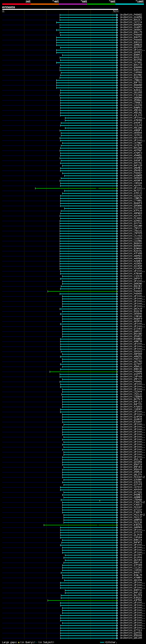Viewport: 146px width, 644px height.
Task: Click the orange ~40% legend segment
Action: [45, 4]
